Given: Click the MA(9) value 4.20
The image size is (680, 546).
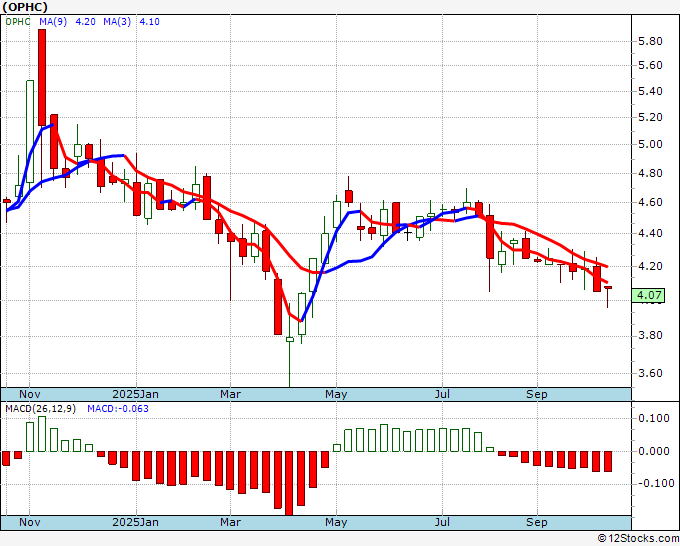Looking at the screenshot, I should pyautogui.click(x=85, y=22).
